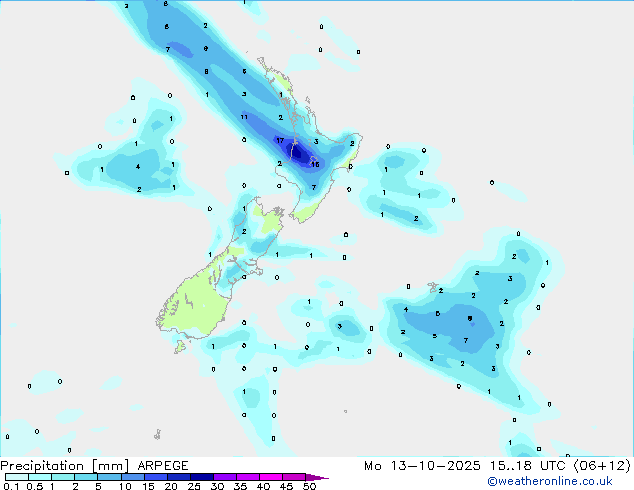Click the 20–25 mm legend color box
Screen dimensions: 634x490
click(x=179, y=477)
